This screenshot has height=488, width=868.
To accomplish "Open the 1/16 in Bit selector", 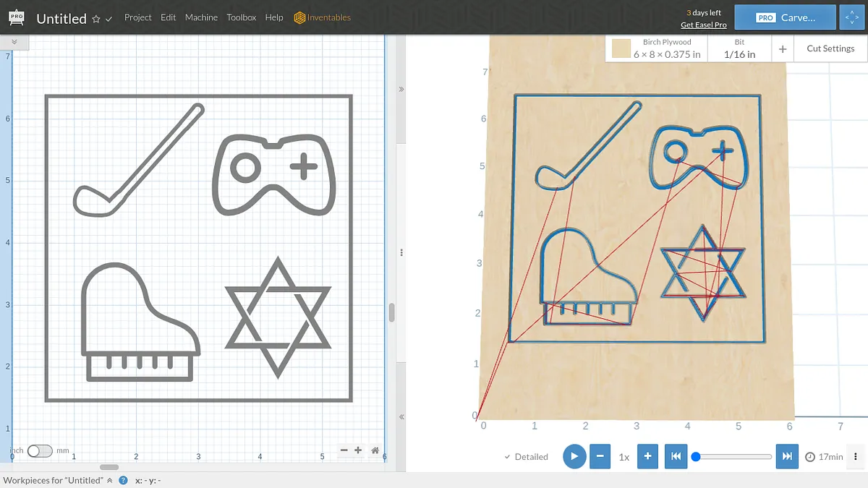I will pyautogui.click(x=739, y=48).
